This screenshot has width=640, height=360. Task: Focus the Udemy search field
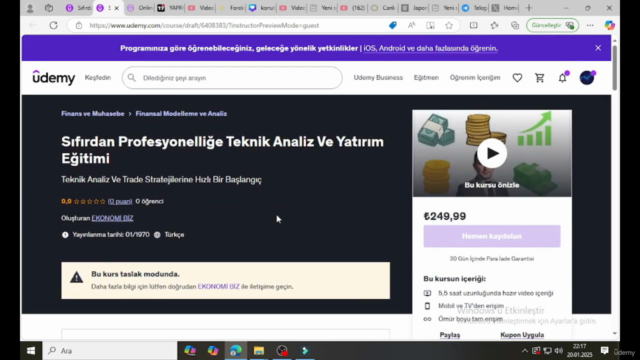pyautogui.click(x=232, y=78)
